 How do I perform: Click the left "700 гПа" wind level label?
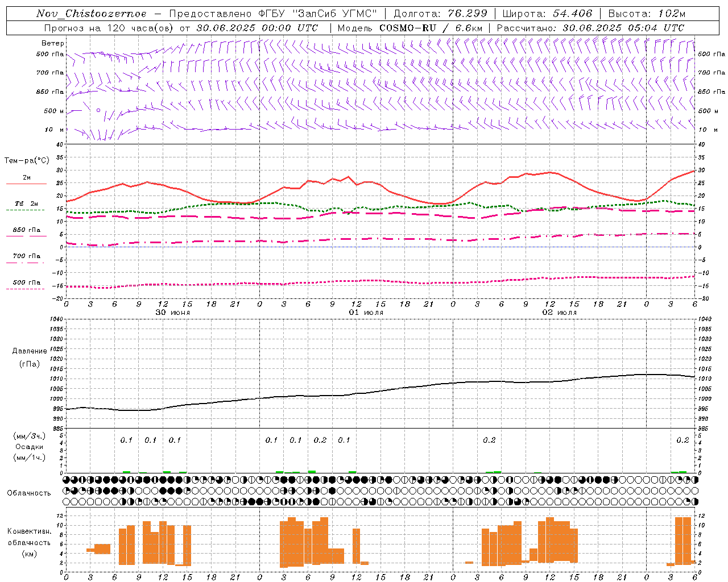[x=50, y=73]
